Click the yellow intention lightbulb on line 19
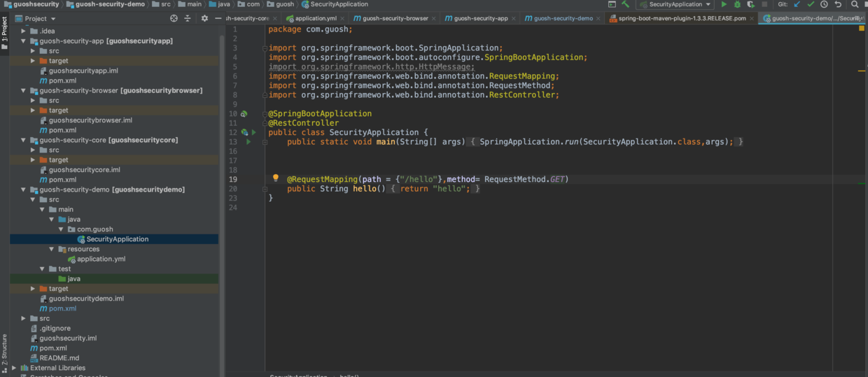The width and height of the screenshot is (868, 377). [275, 178]
